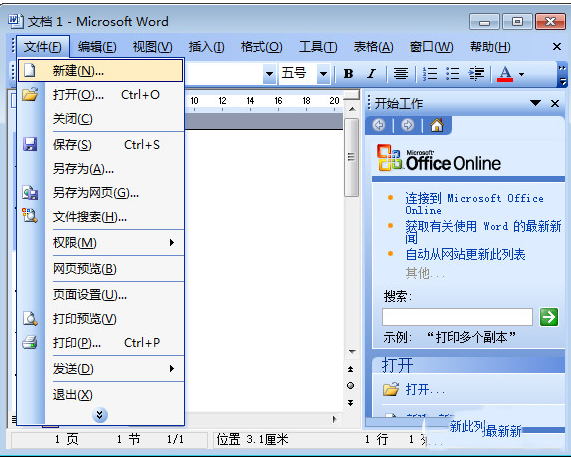Open the font name dropdown arrow
571x457 pixels.
269,74
